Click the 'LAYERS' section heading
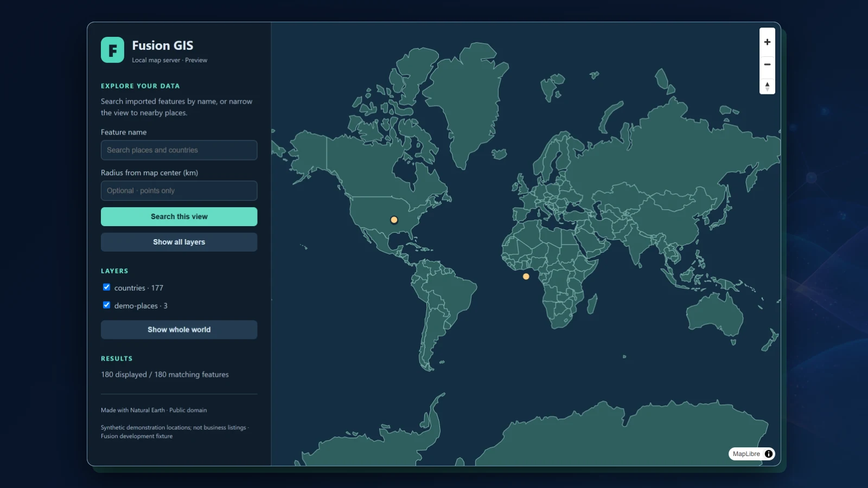The height and width of the screenshot is (488, 868). click(114, 271)
